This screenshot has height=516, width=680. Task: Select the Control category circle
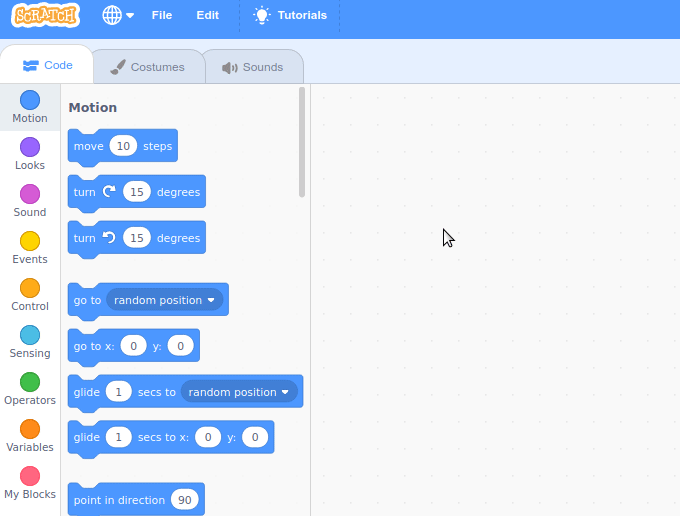tap(30, 288)
